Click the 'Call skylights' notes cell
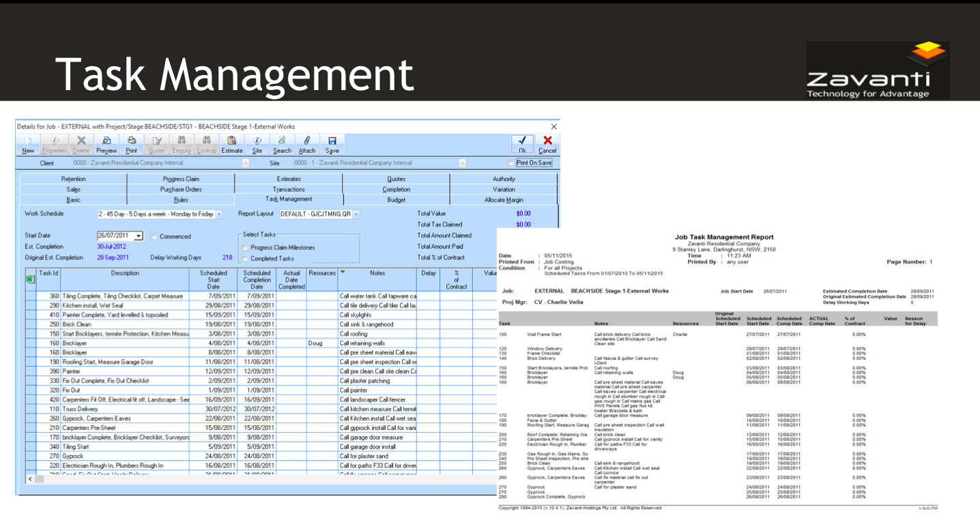This screenshot has height=531, width=980. pos(377,315)
